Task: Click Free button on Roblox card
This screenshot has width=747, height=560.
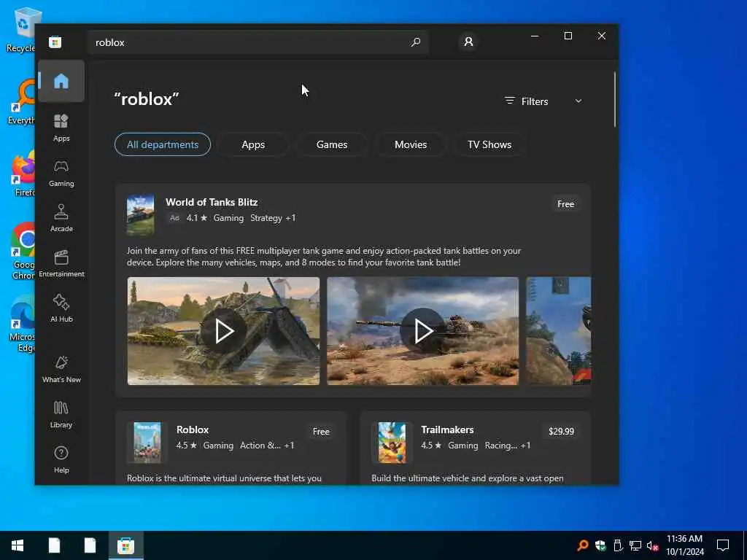Action: coord(321,432)
